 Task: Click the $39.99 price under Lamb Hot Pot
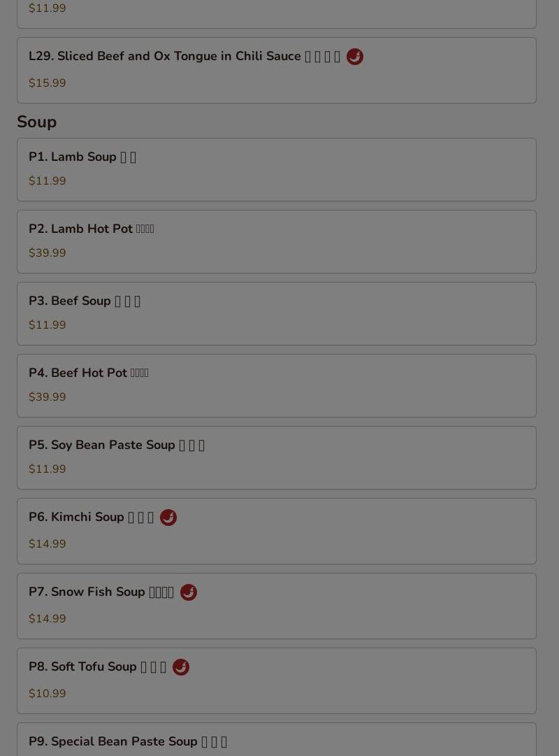pyautogui.click(x=47, y=253)
